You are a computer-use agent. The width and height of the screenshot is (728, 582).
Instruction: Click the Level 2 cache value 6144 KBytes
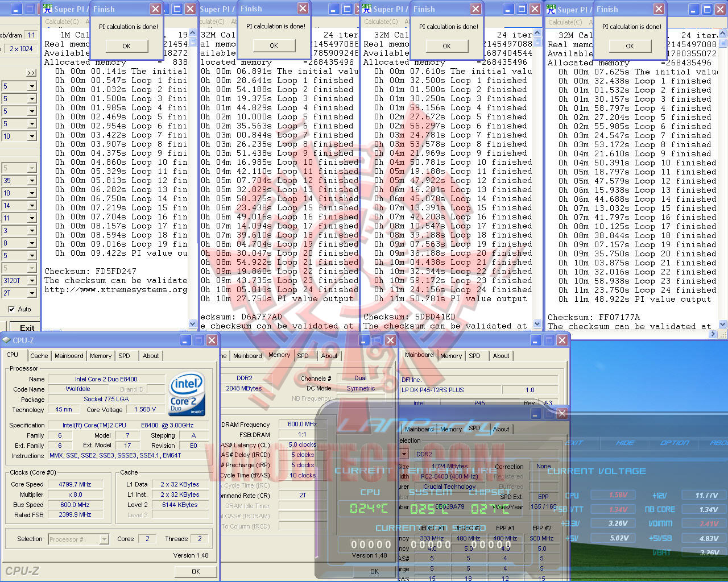pos(180,505)
